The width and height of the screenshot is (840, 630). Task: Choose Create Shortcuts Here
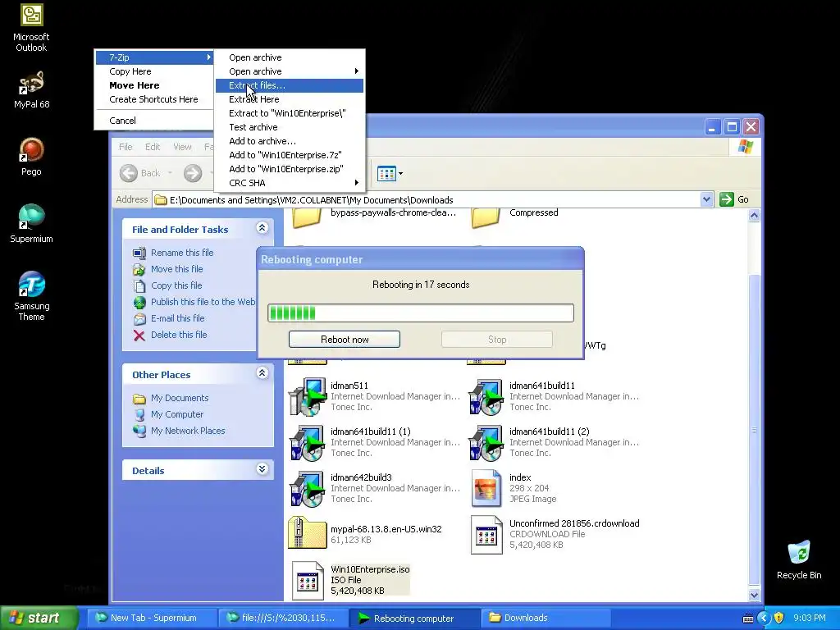point(153,99)
